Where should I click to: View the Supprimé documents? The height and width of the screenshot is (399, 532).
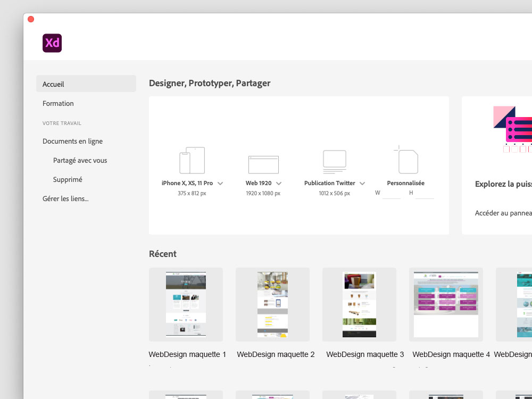[68, 180]
